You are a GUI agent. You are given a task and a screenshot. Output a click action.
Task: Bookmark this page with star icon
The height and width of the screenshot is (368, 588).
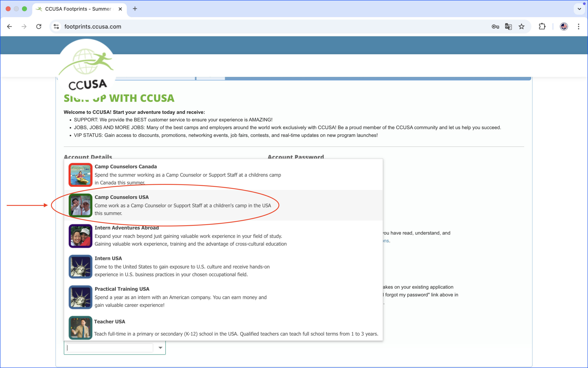click(x=521, y=26)
